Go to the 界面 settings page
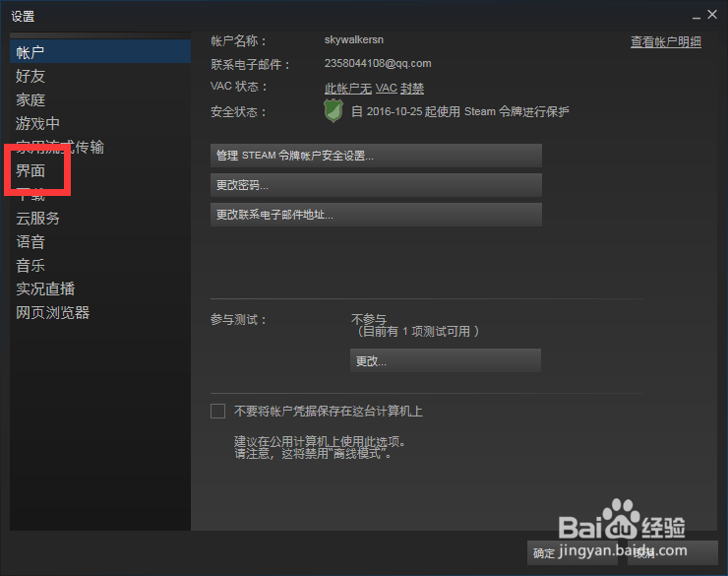This screenshot has height=576, width=728. click(30, 170)
